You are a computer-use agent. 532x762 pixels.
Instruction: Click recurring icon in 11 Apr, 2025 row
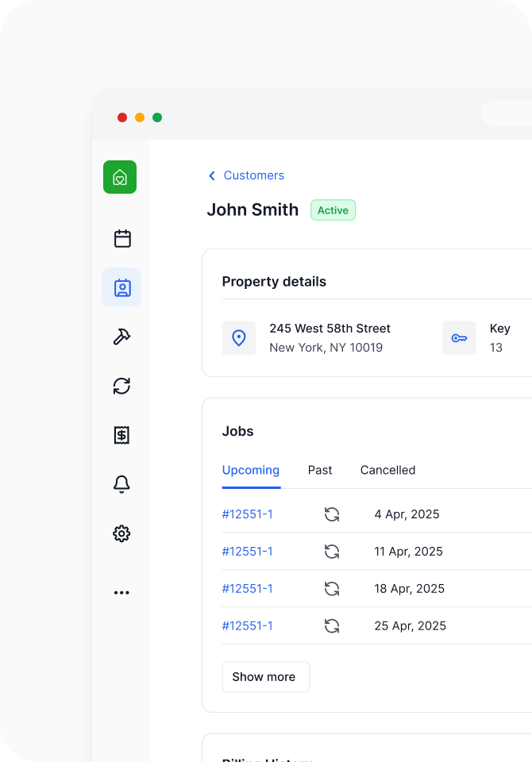click(332, 552)
